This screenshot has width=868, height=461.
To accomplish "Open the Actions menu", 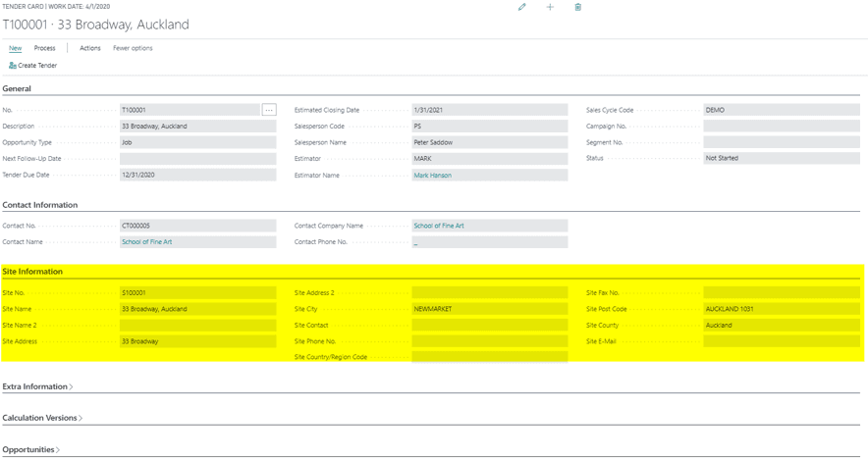I will (x=89, y=48).
